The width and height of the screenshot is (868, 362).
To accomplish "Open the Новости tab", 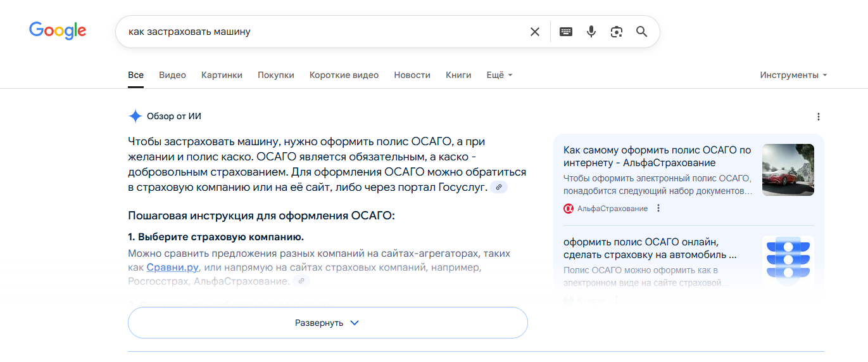I will pyautogui.click(x=412, y=75).
